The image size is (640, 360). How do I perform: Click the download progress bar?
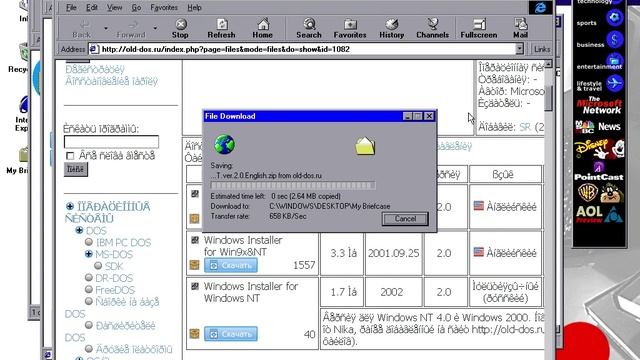point(293,185)
